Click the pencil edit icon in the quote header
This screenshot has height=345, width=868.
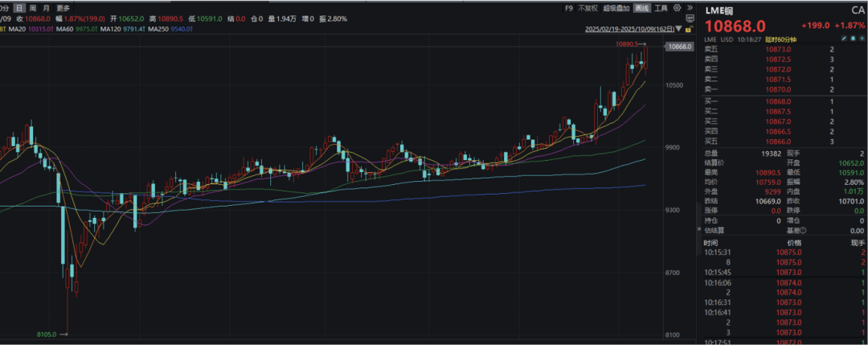[844, 39]
